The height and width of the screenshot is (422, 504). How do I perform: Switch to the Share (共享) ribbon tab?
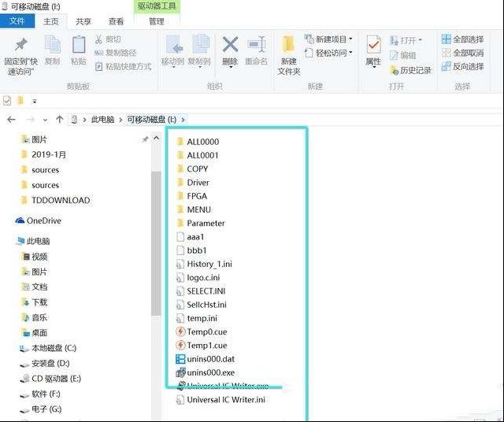[x=83, y=21]
